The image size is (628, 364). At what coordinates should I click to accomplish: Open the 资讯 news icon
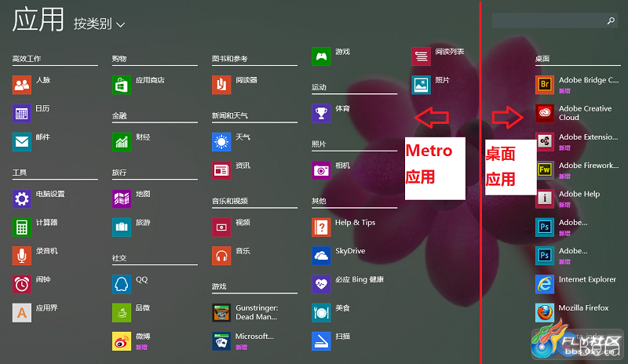(221, 170)
